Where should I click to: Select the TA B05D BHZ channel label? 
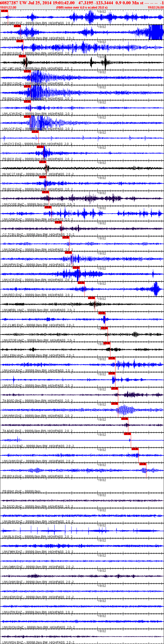(x=37, y=401)
